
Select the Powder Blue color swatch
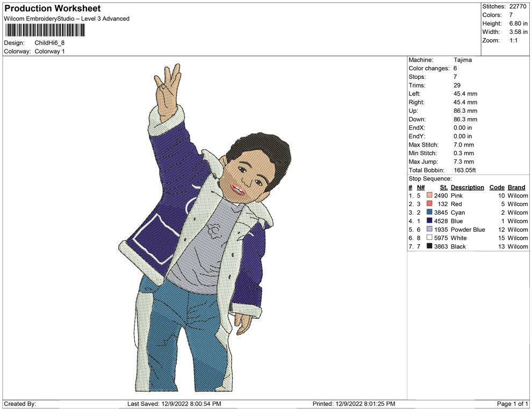(x=429, y=230)
